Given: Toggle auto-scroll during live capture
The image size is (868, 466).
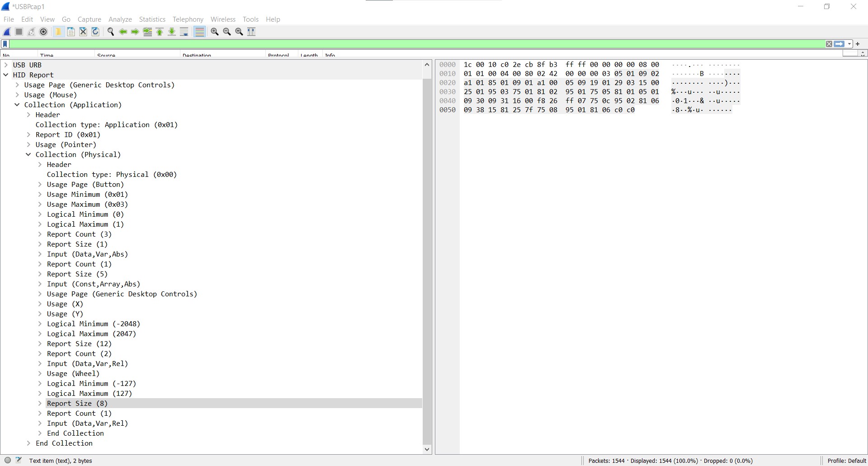Looking at the screenshot, I should pos(184,32).
